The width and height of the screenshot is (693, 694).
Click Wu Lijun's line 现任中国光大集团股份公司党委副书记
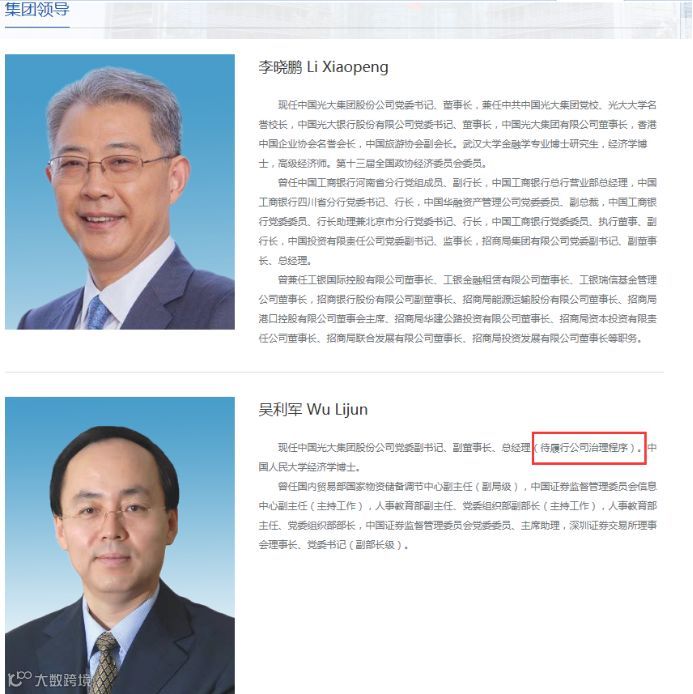[x=458, y=457]
